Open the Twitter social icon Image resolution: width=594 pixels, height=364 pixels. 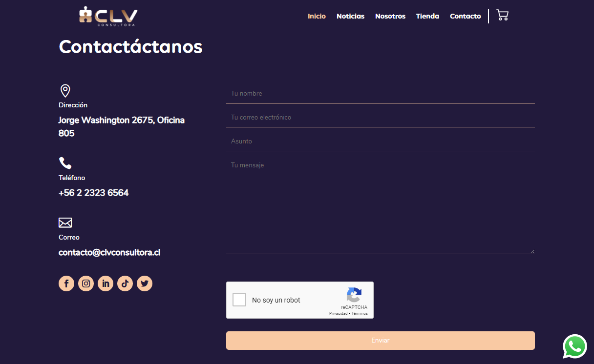145,283
